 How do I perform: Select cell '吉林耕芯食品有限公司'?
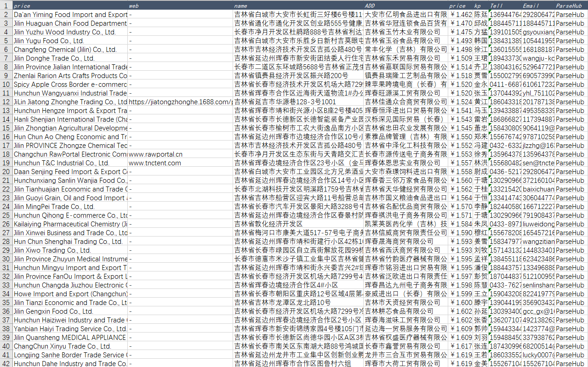pyautogui.click(x=406, y=311)
